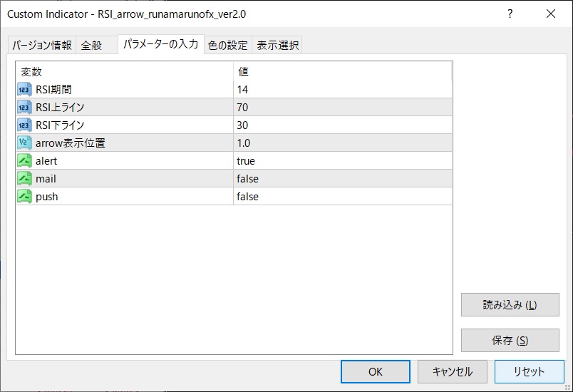The image size is (573, 392).
Task: Reset parameters with リセット button
Action: point(529,371)
